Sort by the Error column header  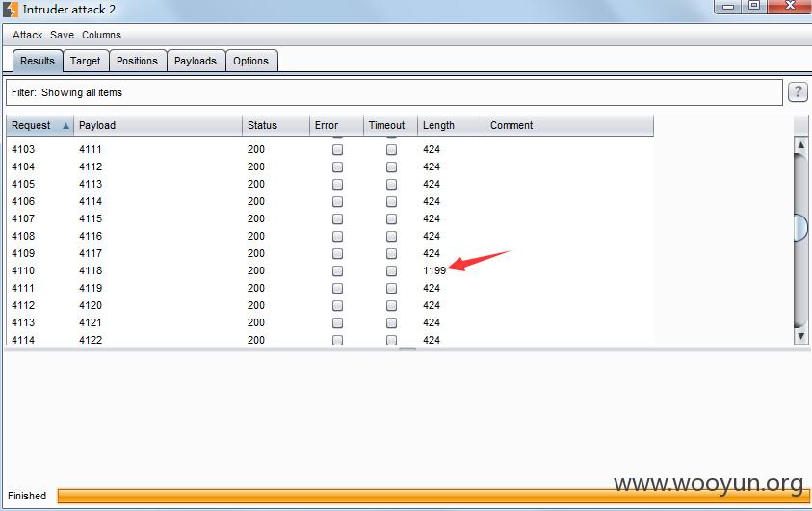tap(336, 126)
